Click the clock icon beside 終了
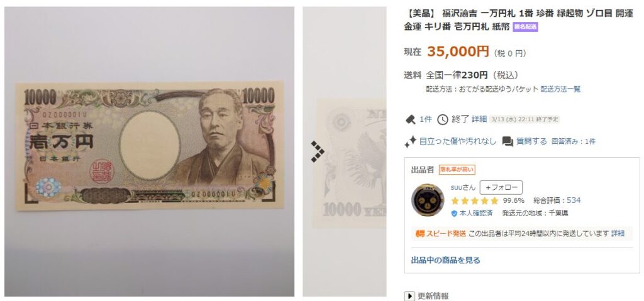Screen dimensions: 644x301 point(442,119)
